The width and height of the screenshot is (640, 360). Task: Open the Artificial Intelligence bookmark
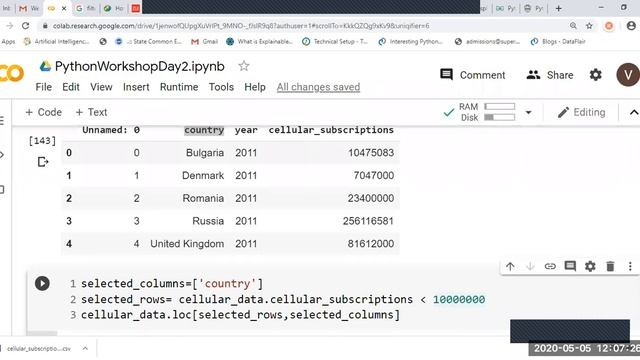(x=56, y=42)
